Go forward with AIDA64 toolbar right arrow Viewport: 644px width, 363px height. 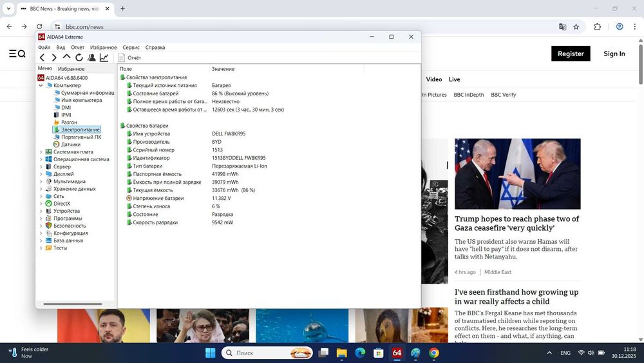click(54, 57)
